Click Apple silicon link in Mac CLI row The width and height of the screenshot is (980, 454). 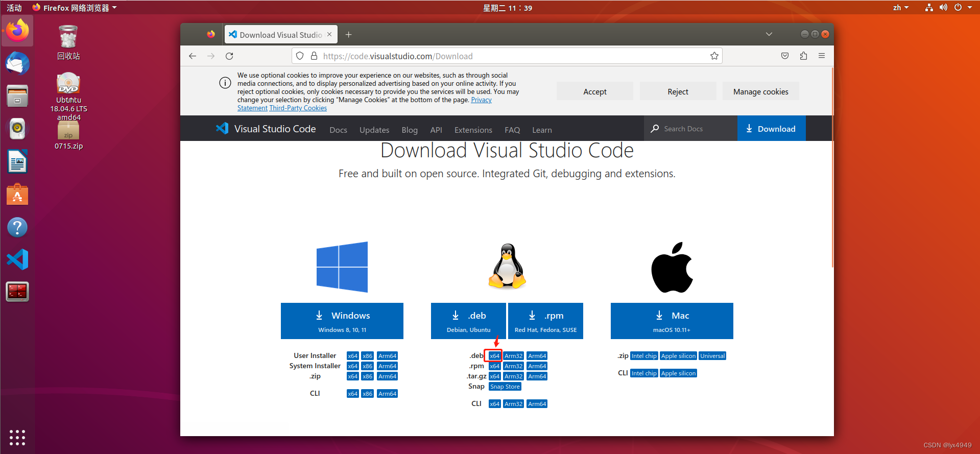pos(678,373)
